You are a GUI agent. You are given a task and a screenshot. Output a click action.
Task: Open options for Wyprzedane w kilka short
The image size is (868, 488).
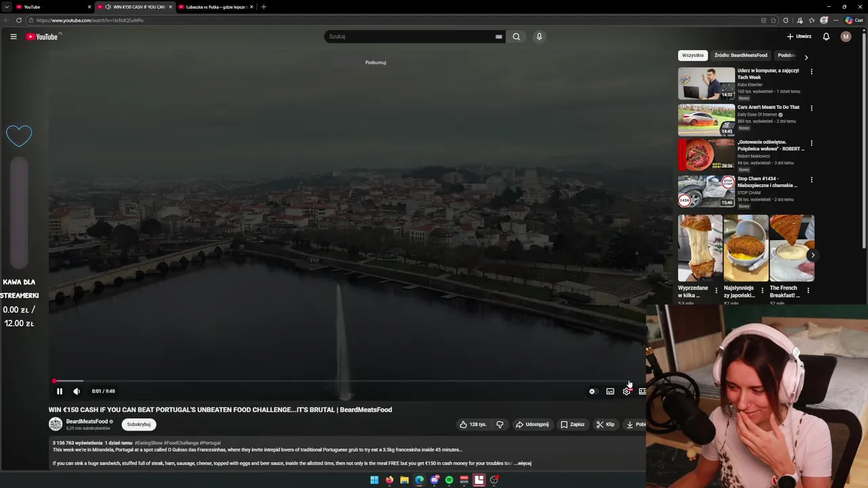pos(716,291)
